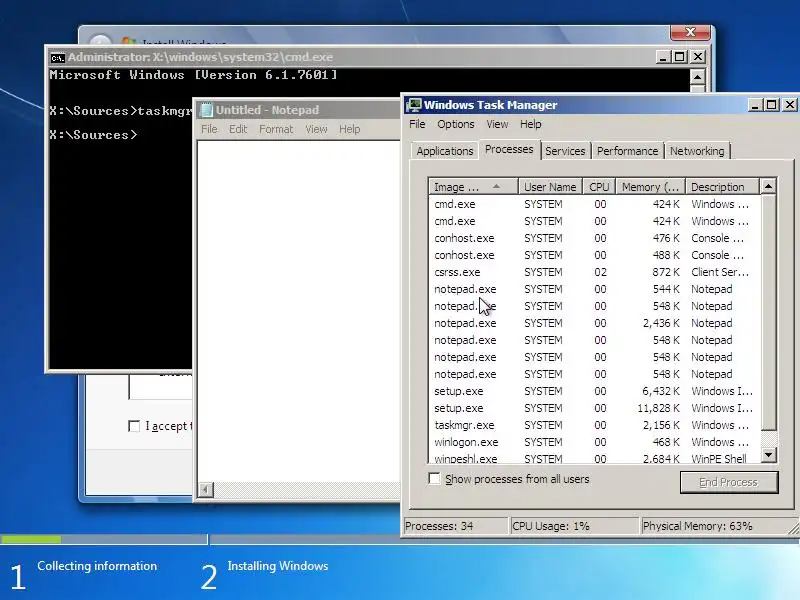The image size is (800, 600).
Task: Open Task Manager Options menu
Action: click(456, 124)
